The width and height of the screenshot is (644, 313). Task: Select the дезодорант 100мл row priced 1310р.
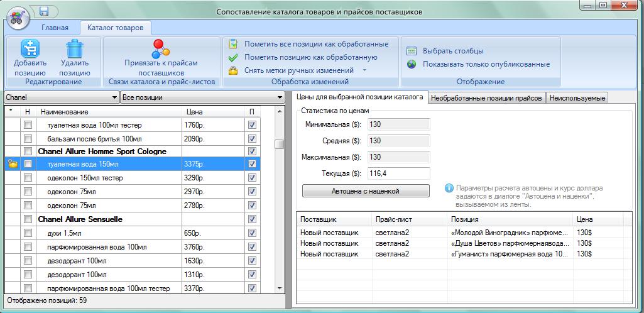coord(133,275)
